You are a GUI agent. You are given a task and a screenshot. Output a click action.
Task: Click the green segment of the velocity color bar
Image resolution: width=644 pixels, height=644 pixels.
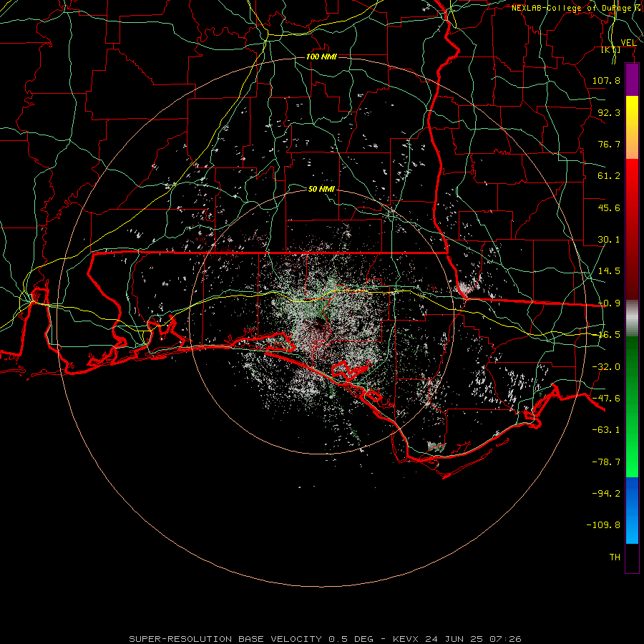(632, 406)
